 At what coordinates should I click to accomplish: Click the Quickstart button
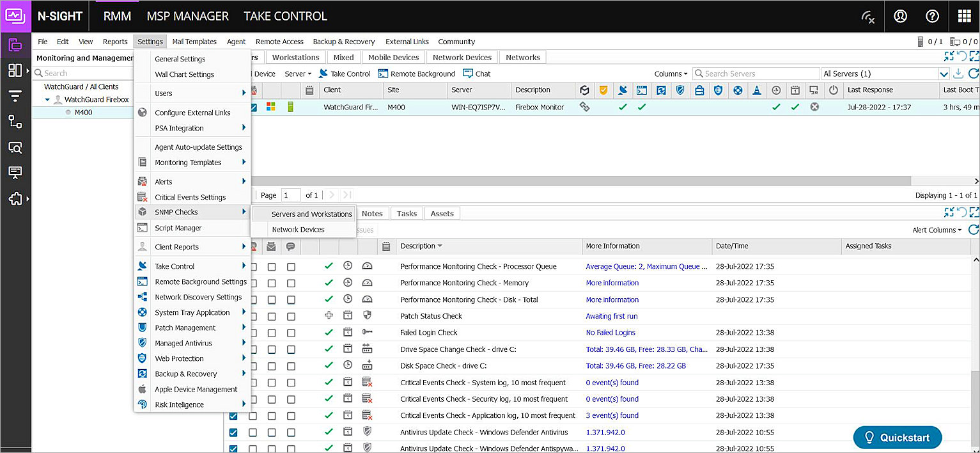897,438
